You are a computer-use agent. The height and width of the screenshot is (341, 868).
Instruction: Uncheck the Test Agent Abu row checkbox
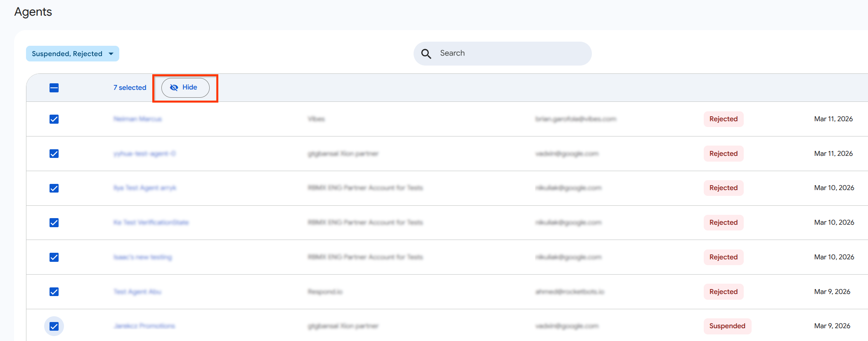[54, 292]
